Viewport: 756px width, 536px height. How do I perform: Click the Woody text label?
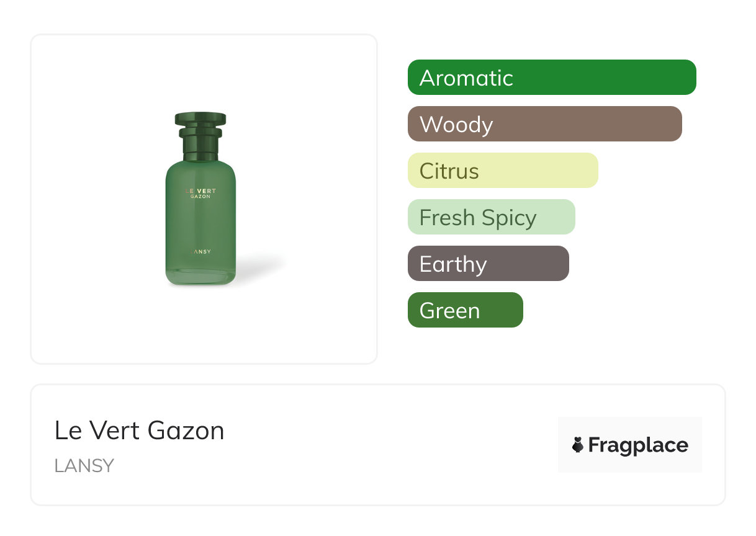[456, 125]
